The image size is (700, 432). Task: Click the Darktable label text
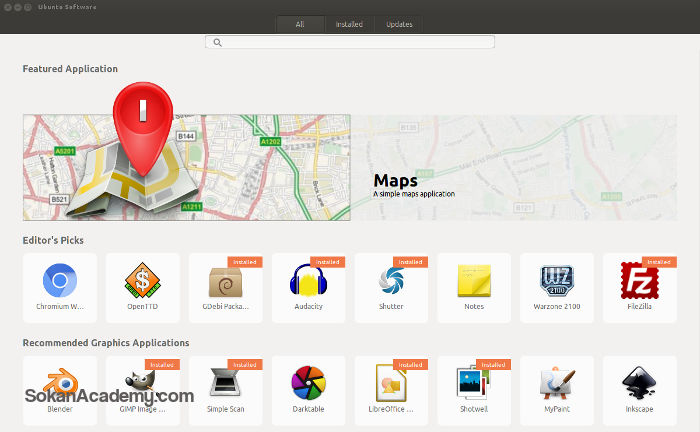pos(308,409)
